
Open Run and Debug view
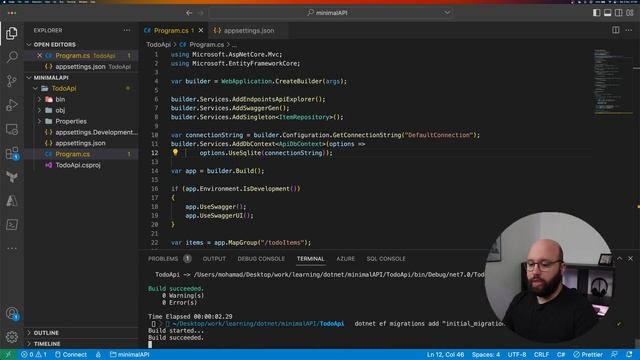tap(12, 105)
